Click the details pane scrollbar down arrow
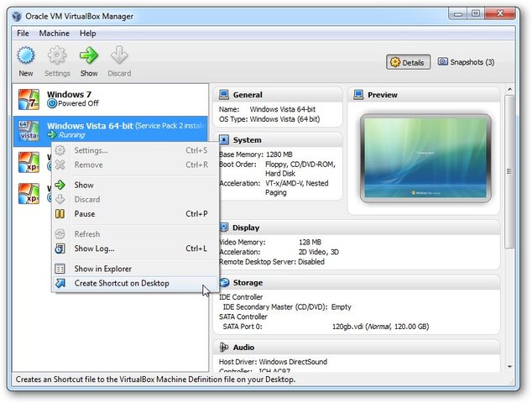This screenshot has width=532, height=403. click(x=509, y=367)
